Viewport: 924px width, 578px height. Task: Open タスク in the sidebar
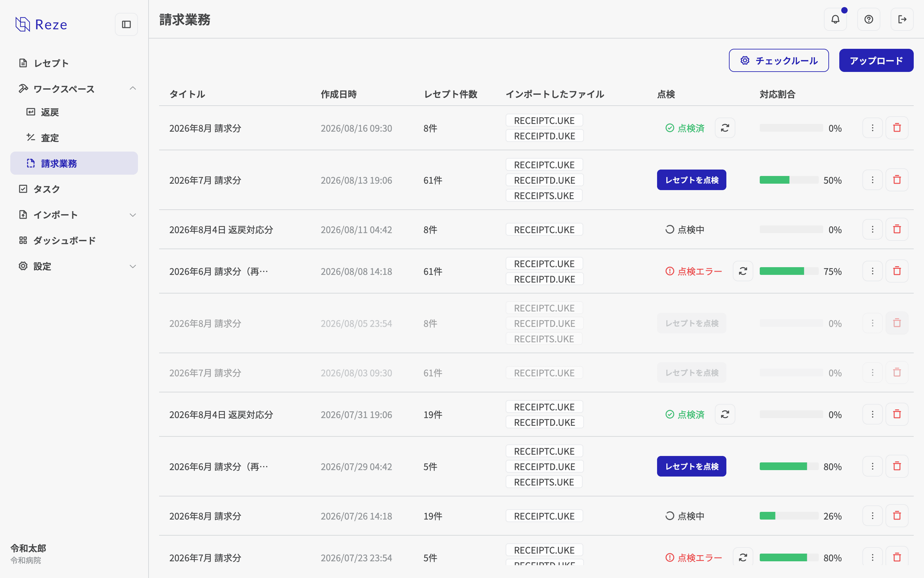coord(74,189)
